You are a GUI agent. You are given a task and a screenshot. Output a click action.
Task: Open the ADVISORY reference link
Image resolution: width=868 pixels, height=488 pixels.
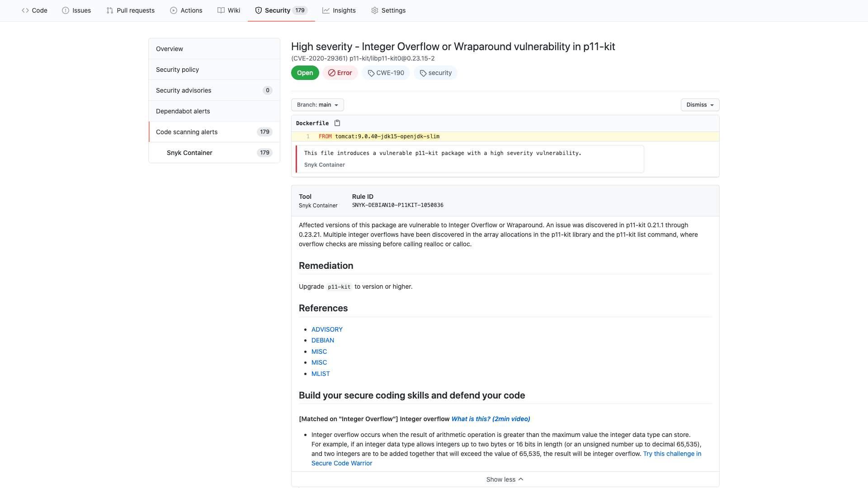326,329
